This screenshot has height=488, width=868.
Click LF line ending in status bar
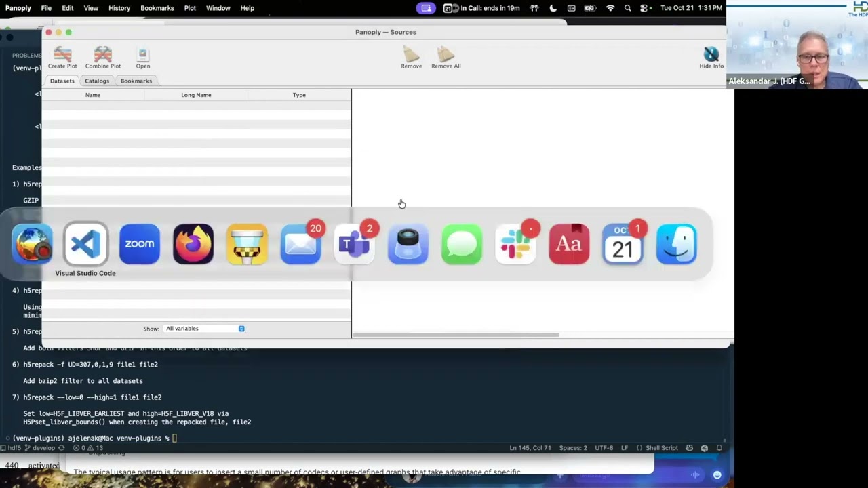625,448
